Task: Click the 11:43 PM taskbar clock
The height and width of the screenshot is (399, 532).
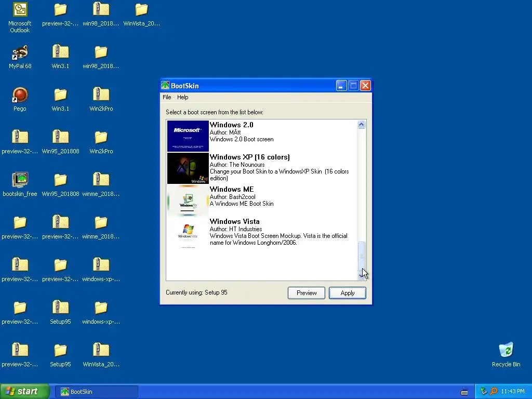Action: (x=513, y=392)
